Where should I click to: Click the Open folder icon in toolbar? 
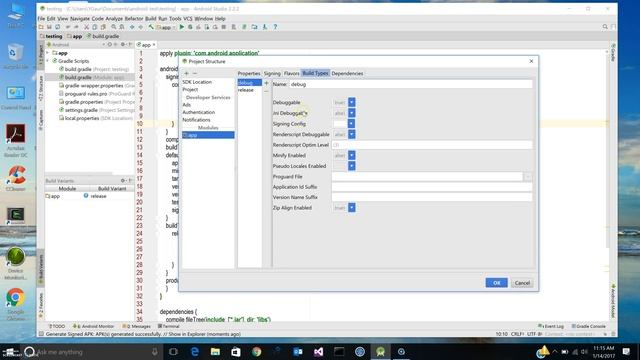41,27
